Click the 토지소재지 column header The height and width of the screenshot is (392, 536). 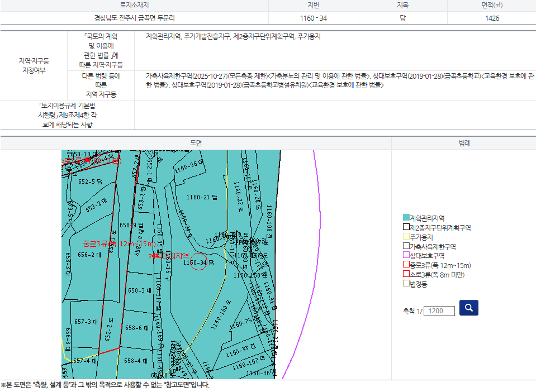pos(134,5)
